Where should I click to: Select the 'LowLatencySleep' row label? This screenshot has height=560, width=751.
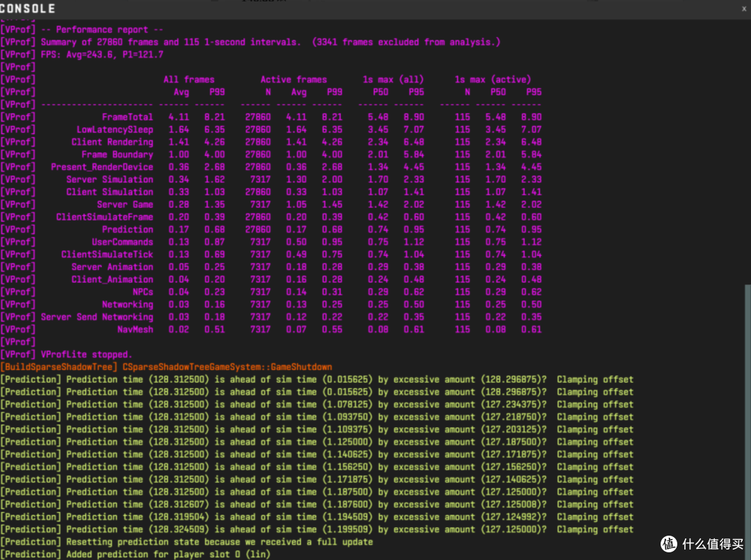tap(115, 129)
